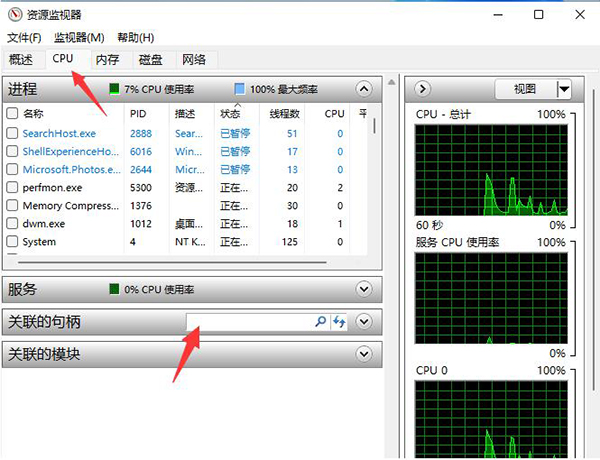Click PID value 2888
Screen dimensions: 600x460
click(x=141, y=133)
